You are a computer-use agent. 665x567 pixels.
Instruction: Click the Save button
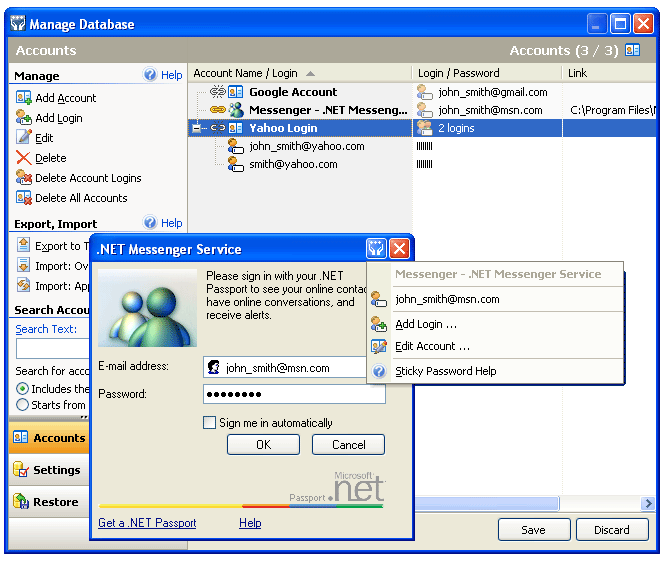click(x=534, y=530)
